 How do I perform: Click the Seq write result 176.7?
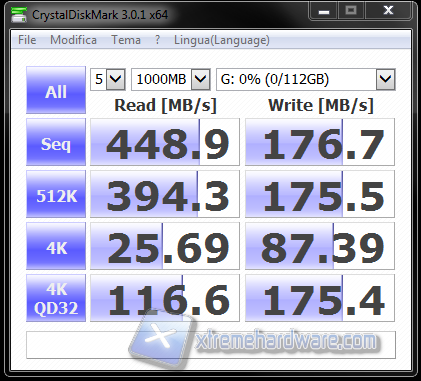pyautogui.click(x=320, y=142)
